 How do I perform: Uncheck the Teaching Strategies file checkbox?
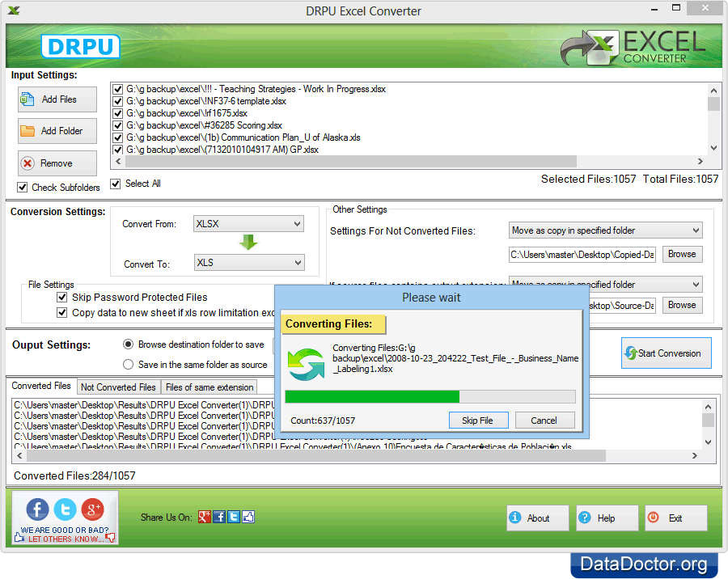118,89
